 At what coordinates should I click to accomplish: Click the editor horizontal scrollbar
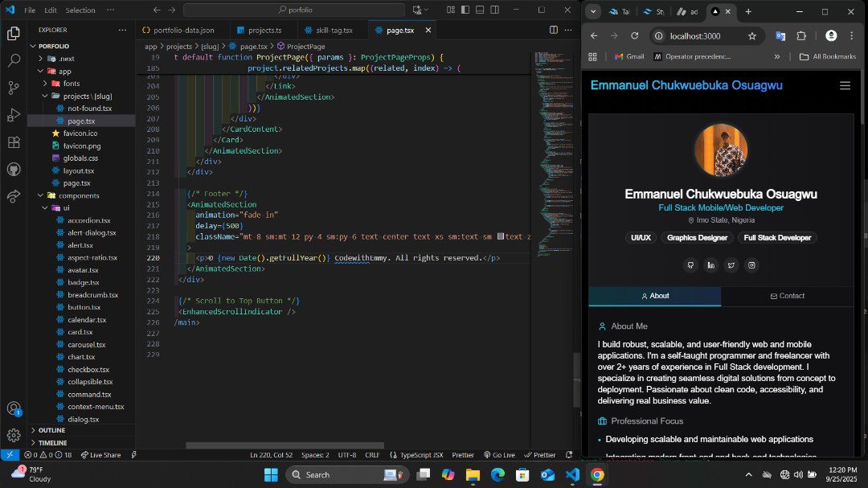pyautogui.click(x=285, y=445)
